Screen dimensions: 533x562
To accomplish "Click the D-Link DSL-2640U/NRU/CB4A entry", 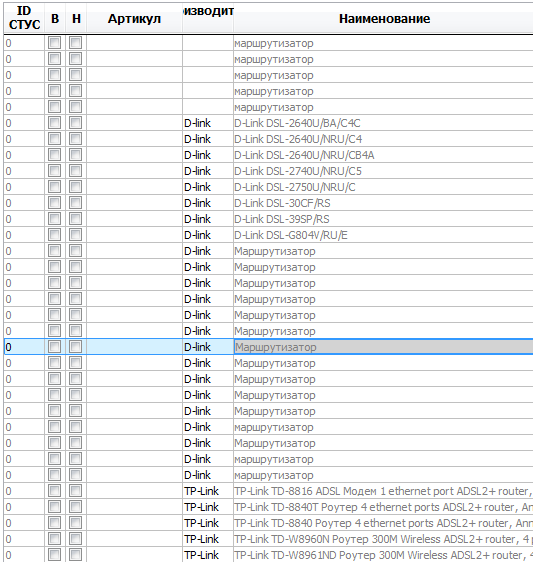I will [x=383, y=155].
